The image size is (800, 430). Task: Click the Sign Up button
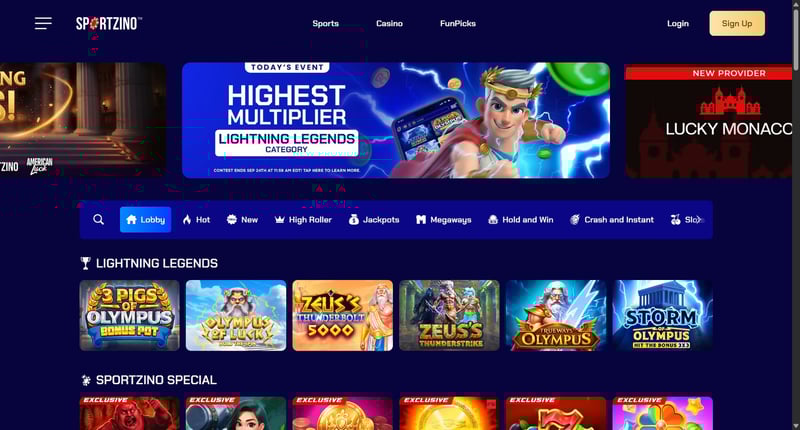pos(737,23)
